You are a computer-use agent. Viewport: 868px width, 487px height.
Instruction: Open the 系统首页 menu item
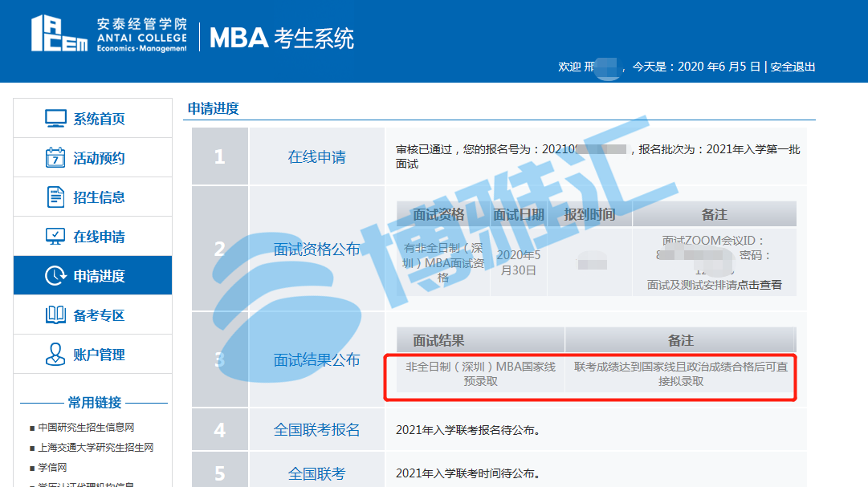click(x=92, y=119)
